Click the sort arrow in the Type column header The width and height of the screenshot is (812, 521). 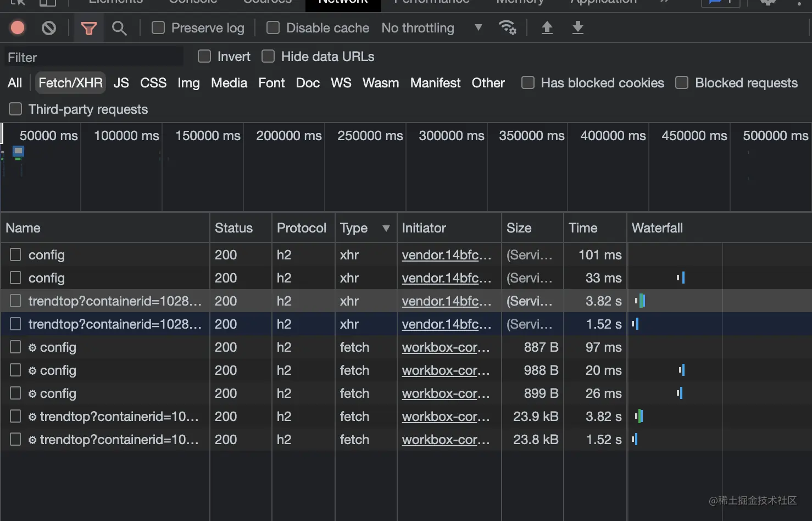[386, 228]
